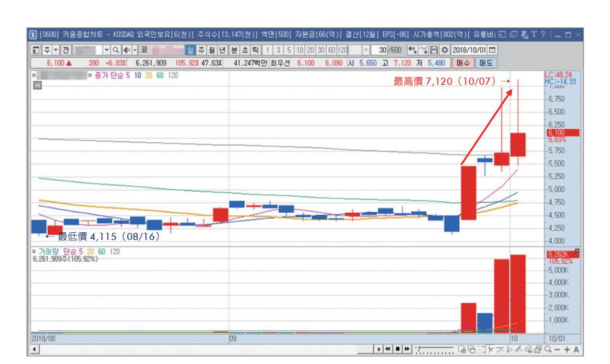This screenshot has width=610, height=364.
Task: Expand the interval combo box dropdown
Action: tap(366, 50)
